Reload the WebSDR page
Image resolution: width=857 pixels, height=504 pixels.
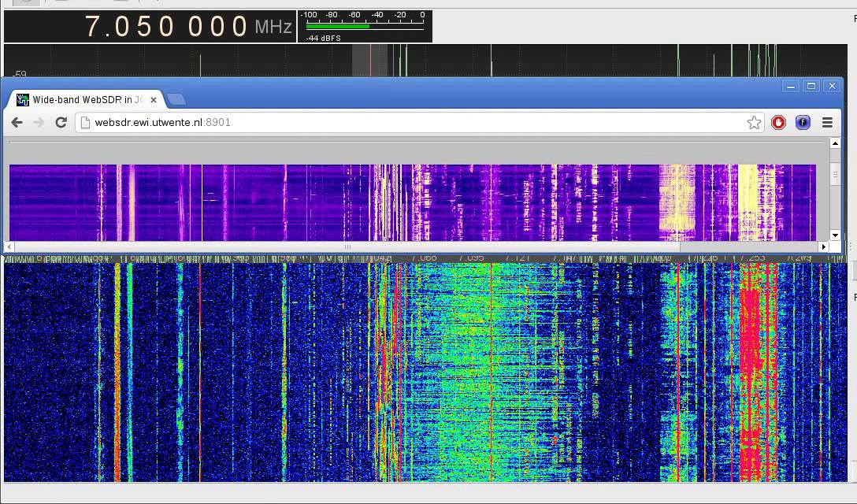point(61,122)
